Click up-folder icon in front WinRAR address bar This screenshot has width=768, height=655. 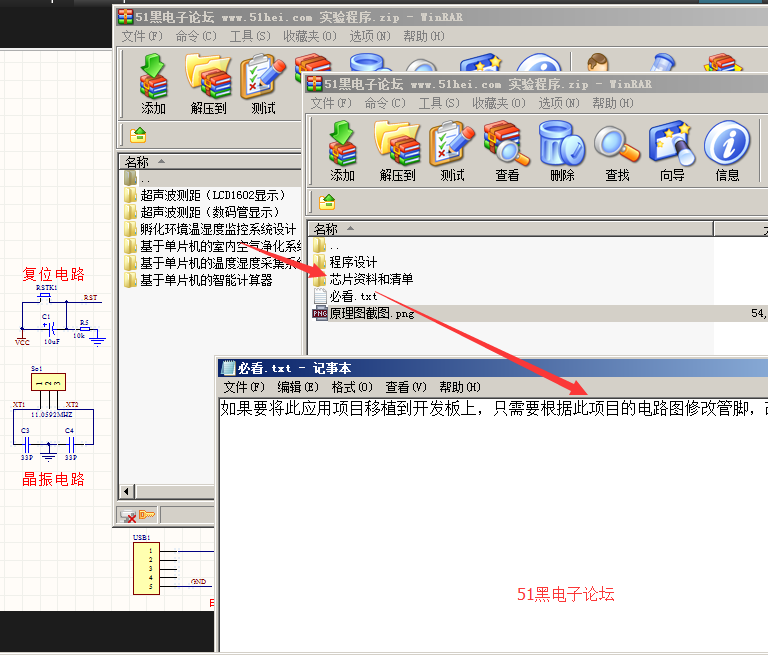(x=326, y=201)
